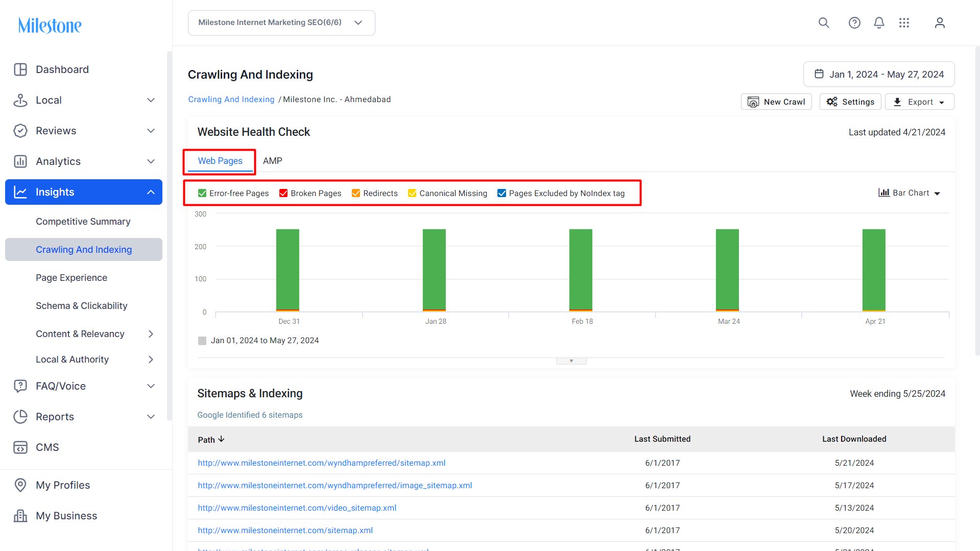The height and width of the screenshot is (551, 980).
Task: Click the Reports pie chart icon
Action: coord(20,417)
